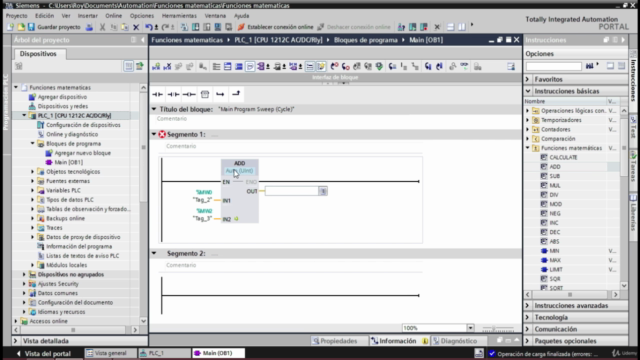
Task: Click the paste icon in main toolbar
Action: click(x=124, y=27)
